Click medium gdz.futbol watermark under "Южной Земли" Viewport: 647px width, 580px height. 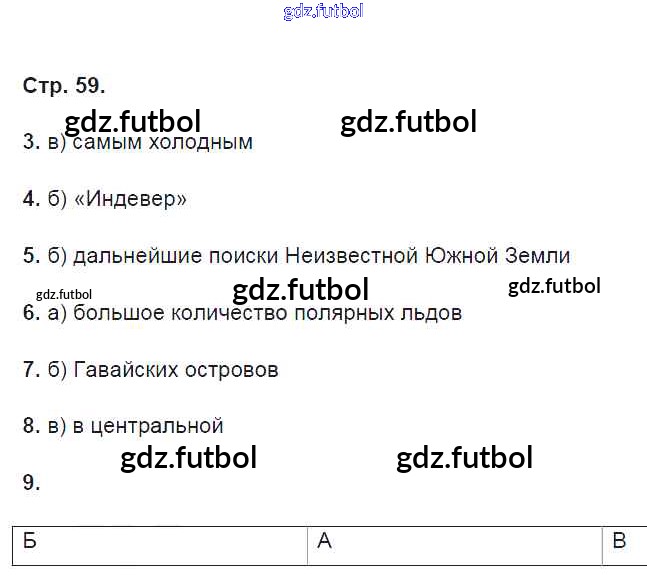(554, 286)
